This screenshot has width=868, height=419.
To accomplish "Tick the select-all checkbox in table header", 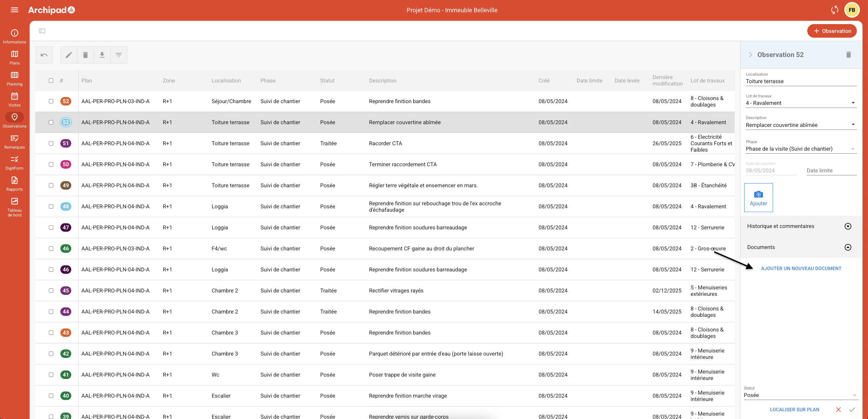I will 51,81.
